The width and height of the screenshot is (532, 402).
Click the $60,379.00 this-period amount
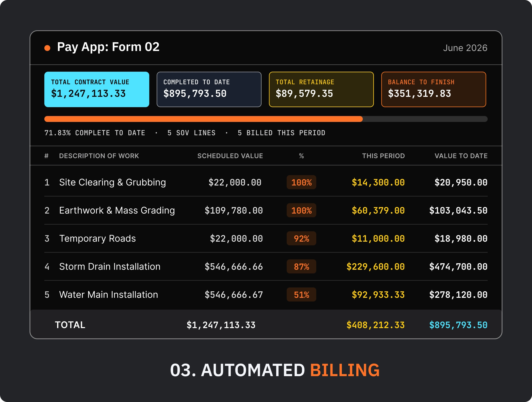click(x=378, y=211)
